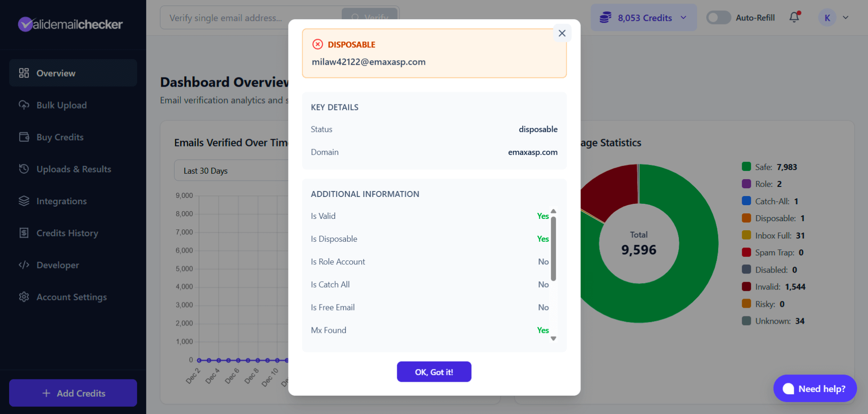Click the Add Credits button

point(73,393)
